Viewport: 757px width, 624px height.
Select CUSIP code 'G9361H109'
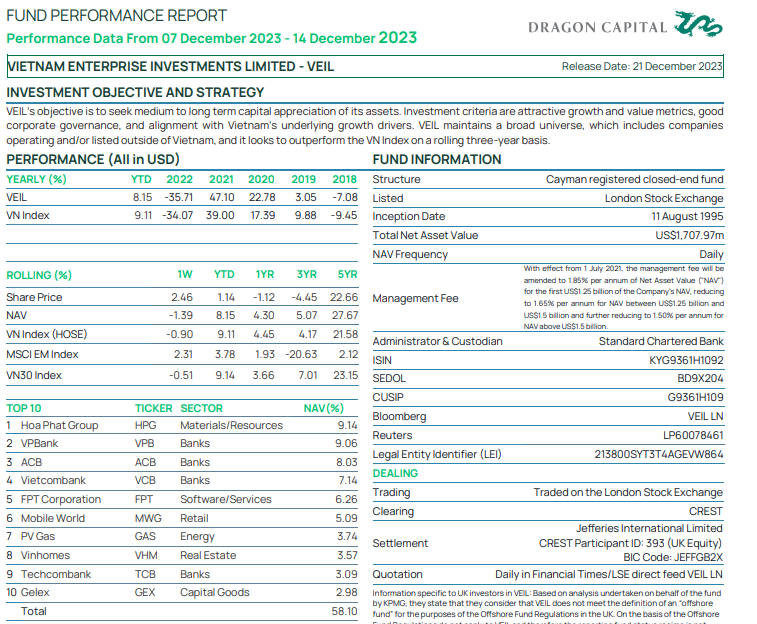pyautogui.click(x=695, y=398)
